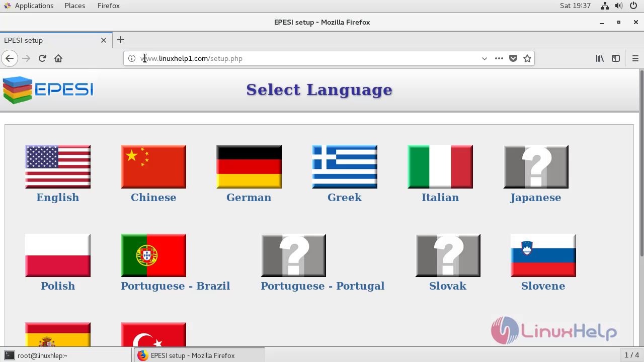Open the Library view icon
This screenshot has width=644, height=362.
(600, 58)
